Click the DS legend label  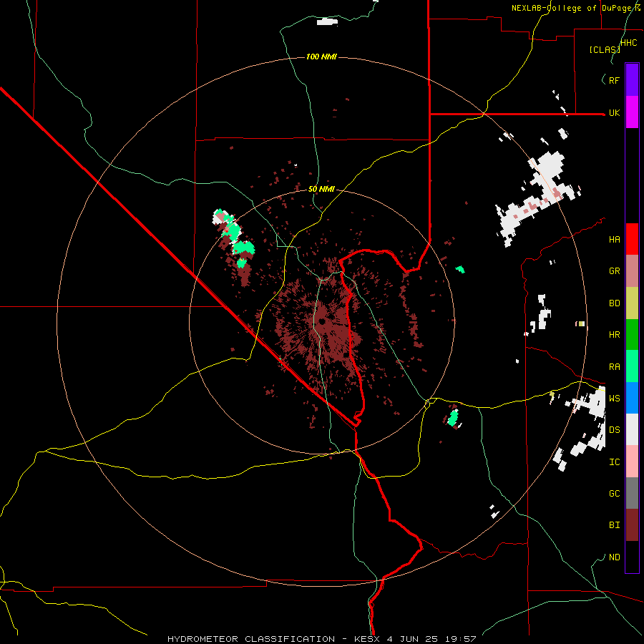[x=614, y=430]
